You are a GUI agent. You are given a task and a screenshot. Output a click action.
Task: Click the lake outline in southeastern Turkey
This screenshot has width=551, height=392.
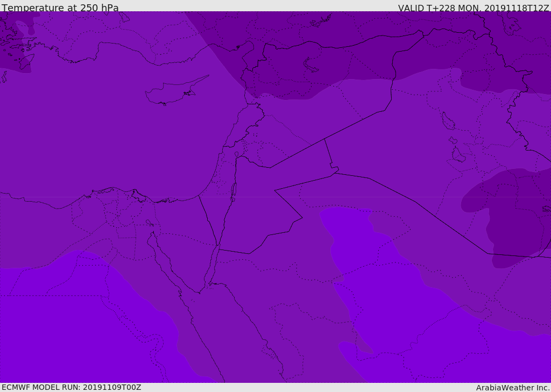pyautogui.click(x=311, y=65)
